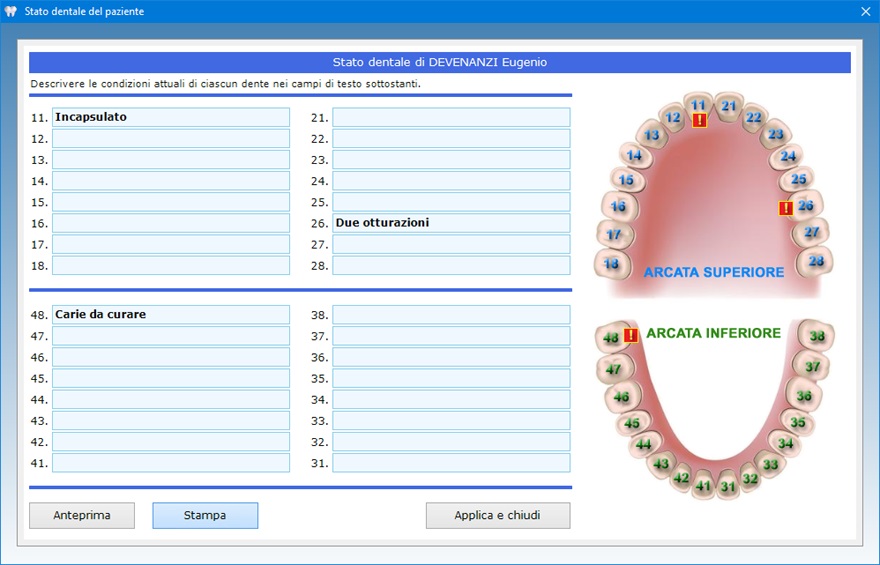The image size is (880, 565).
Task: Focus the empty field for tooth 15
Action: tap(171, 202)
